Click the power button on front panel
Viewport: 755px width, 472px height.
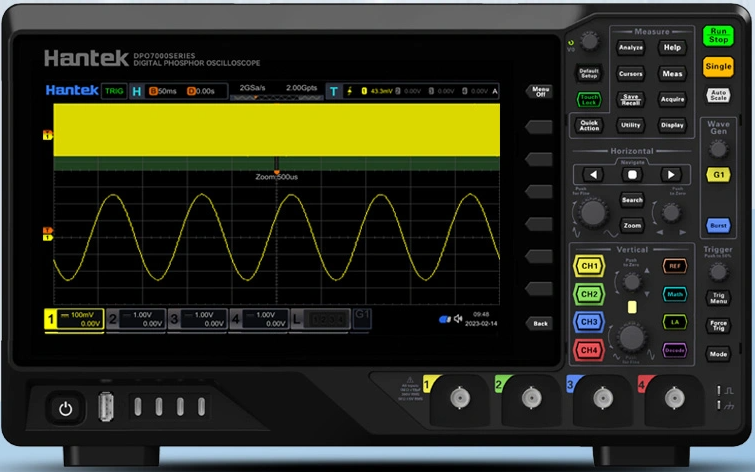pos(65,409)
